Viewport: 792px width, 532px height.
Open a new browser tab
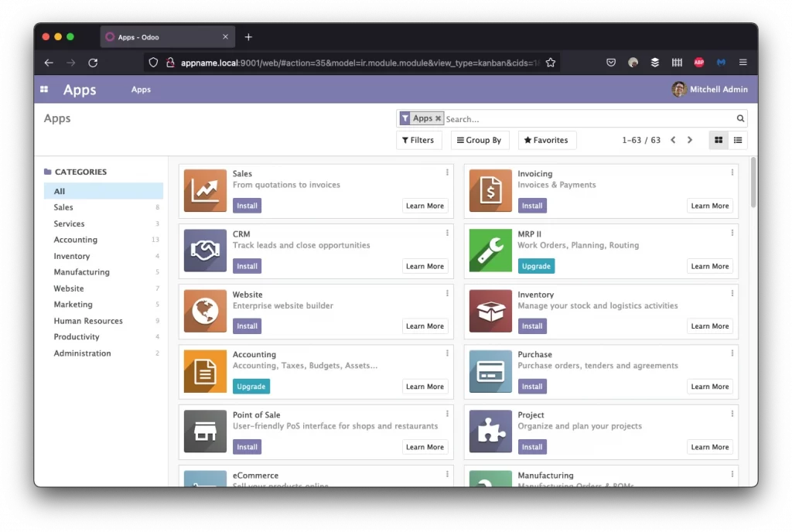(x=248, y=37)
